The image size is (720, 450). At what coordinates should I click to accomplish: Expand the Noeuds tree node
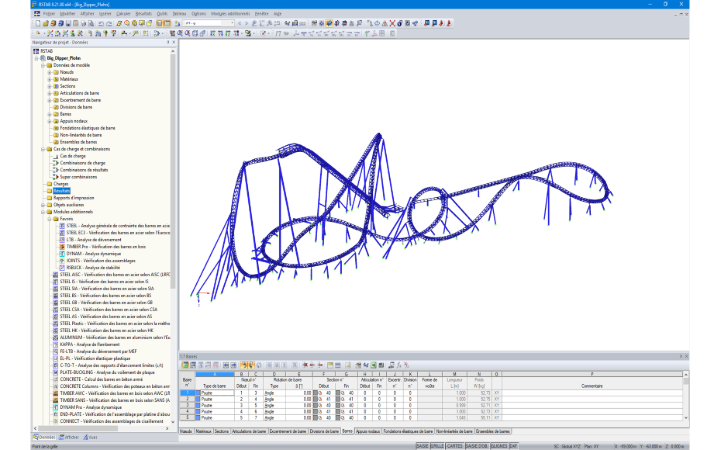click(50, 72)
